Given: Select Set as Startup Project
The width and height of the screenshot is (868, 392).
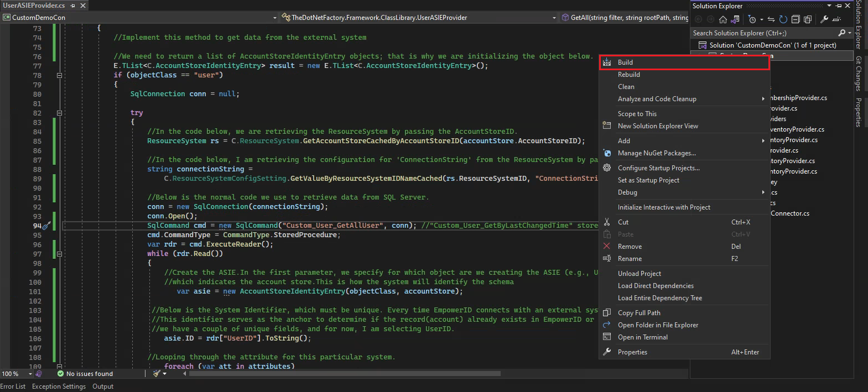Looking at the screenshot, I should pyautogui.click(x=684, y=180).
